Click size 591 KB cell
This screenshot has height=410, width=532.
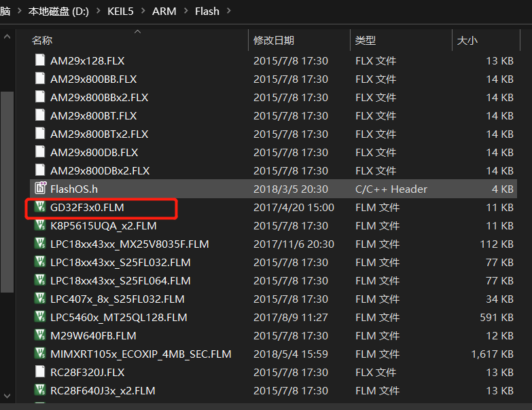coord(497,317)
